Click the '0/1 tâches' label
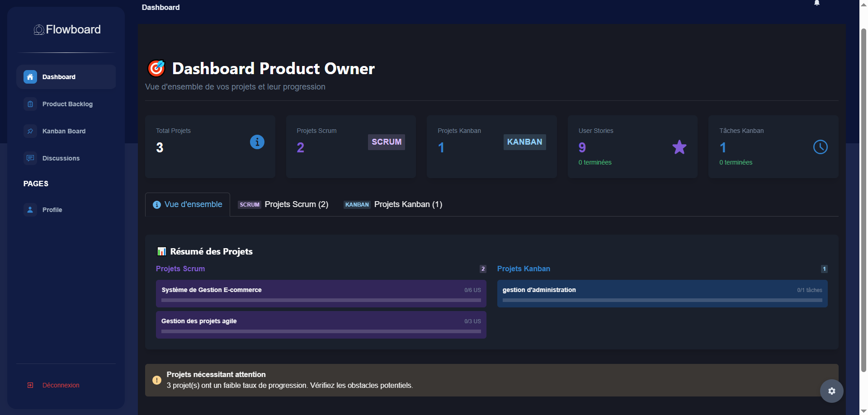The image size is (868, 415). pos(810,290)
